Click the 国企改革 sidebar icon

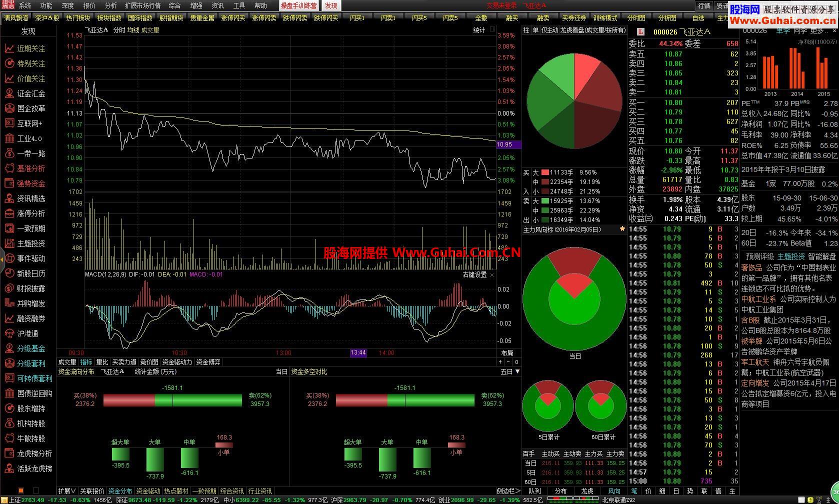click(9, 108)
